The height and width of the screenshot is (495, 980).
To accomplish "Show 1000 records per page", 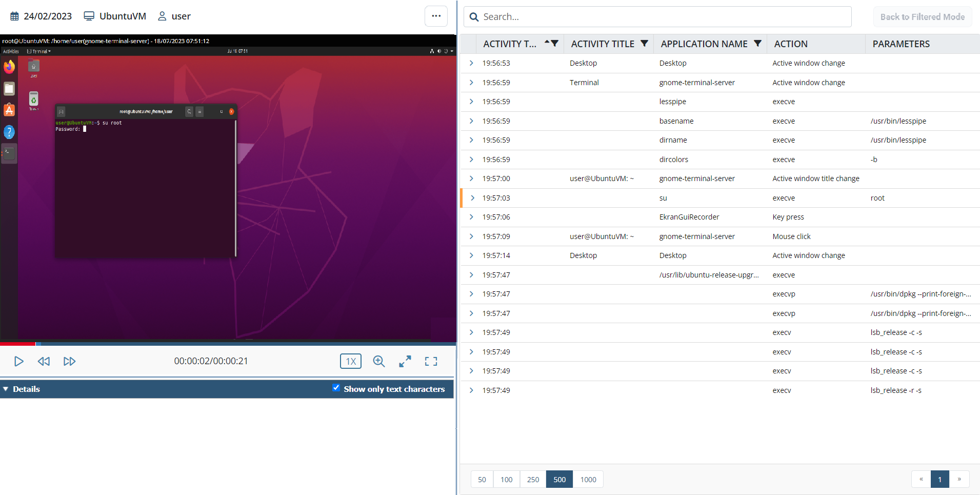I will click(x=588, y=480).
